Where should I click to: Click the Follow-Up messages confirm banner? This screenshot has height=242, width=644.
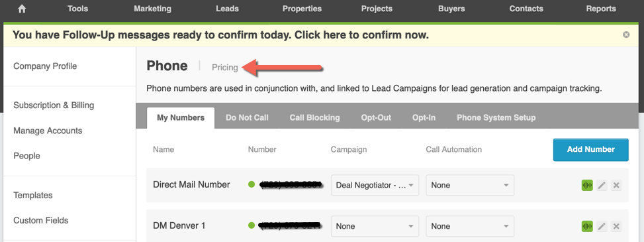click(x=220, y=35)
